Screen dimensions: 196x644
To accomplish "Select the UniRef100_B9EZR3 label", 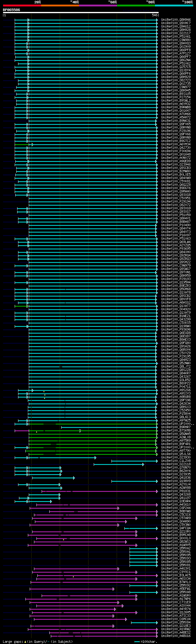I will pyautogui.click(x=176, y=286).
